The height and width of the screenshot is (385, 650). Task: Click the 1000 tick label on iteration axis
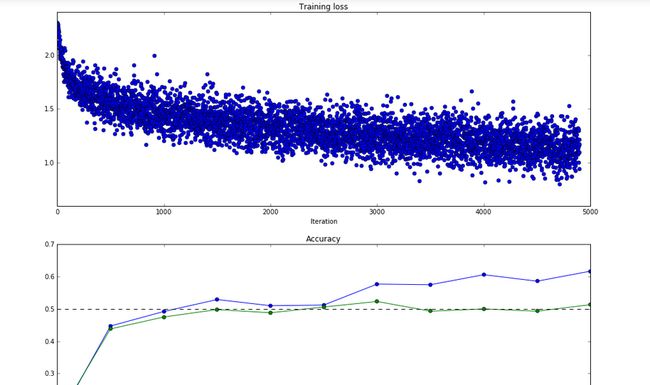click(164, 212)
